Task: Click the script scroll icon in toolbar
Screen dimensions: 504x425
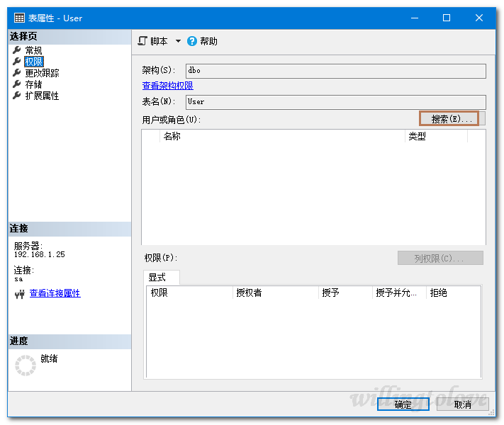Action: (142, 41)
